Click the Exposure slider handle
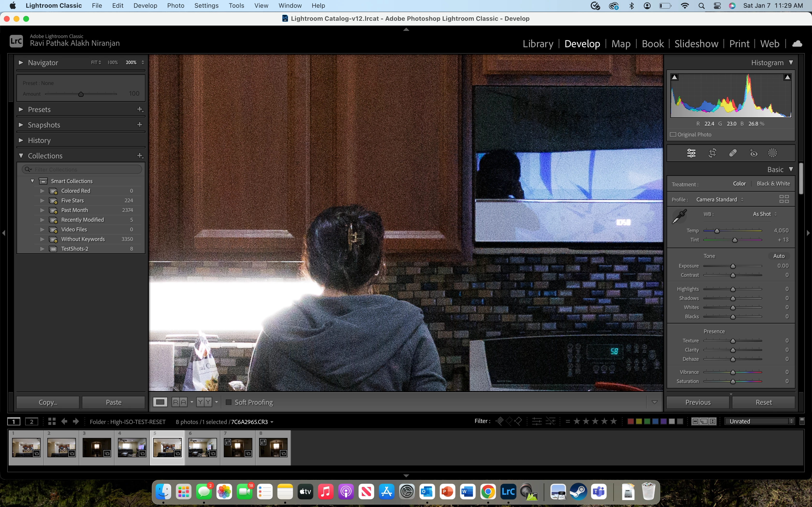Image resolution: width=812 pixels, height=507 pixels. click(x=733, y=266)
